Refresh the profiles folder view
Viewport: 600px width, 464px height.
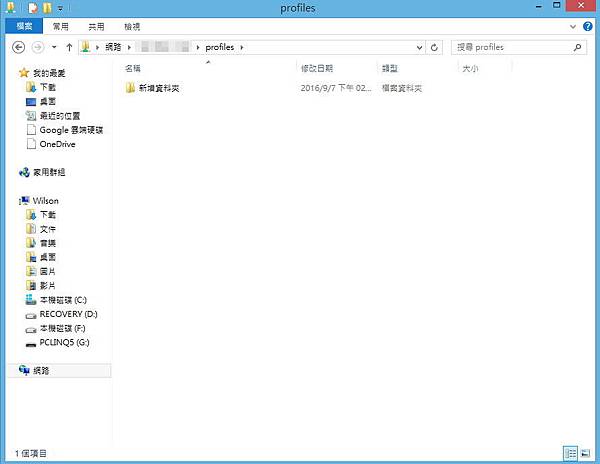tap(434, 47)
